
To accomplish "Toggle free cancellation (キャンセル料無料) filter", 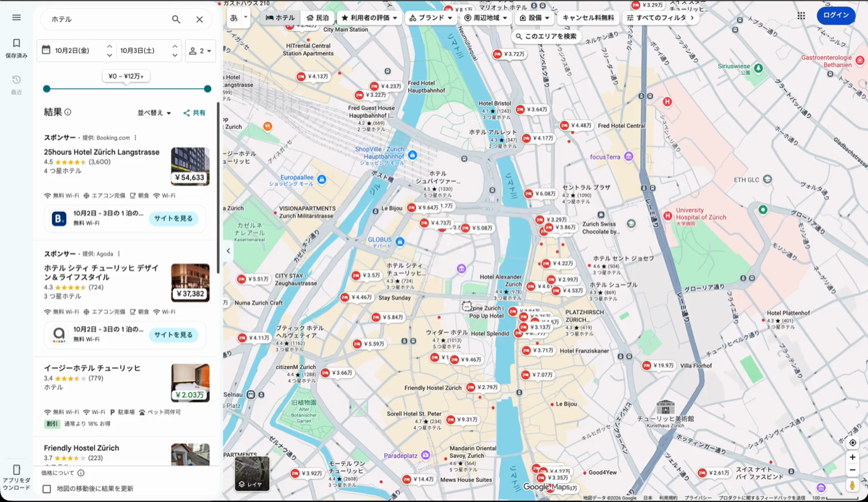I will (587, 17).
